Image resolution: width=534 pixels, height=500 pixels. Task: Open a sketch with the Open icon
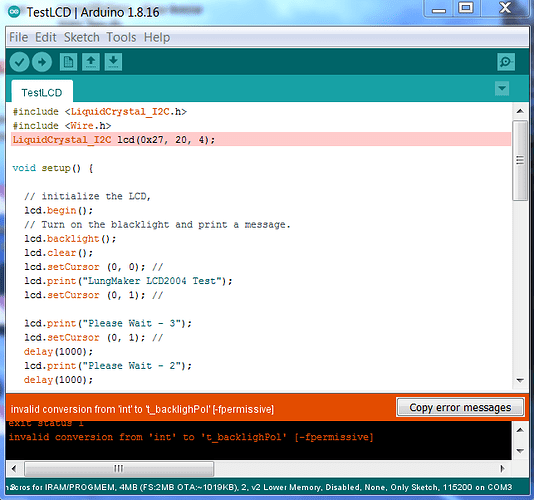(91, 62)
